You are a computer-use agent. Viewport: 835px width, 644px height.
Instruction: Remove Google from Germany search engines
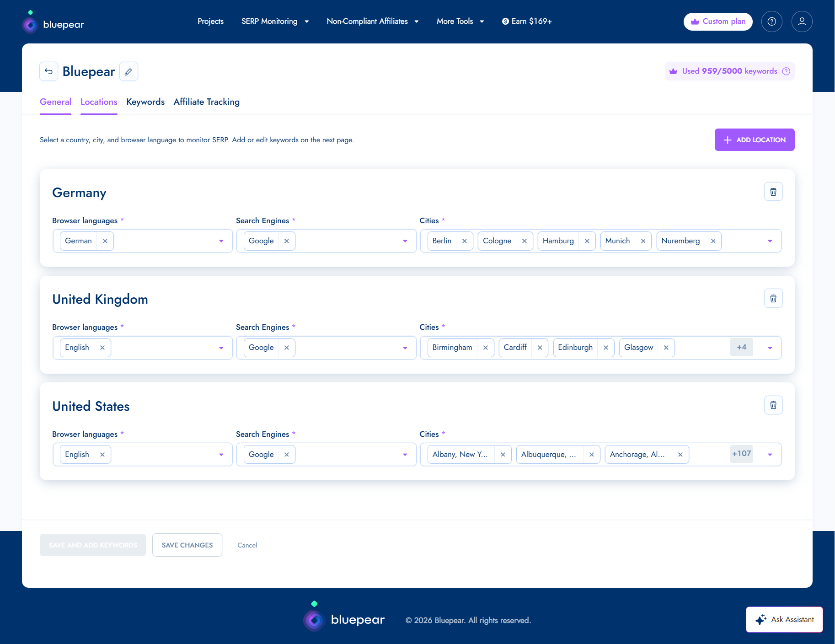pos(287,241)
